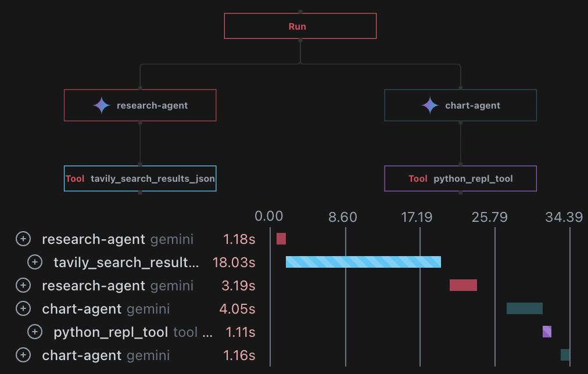Expand the 3.19s research-agent row
The height and width of the screenshot is (374, 588).
pos(23,286)
